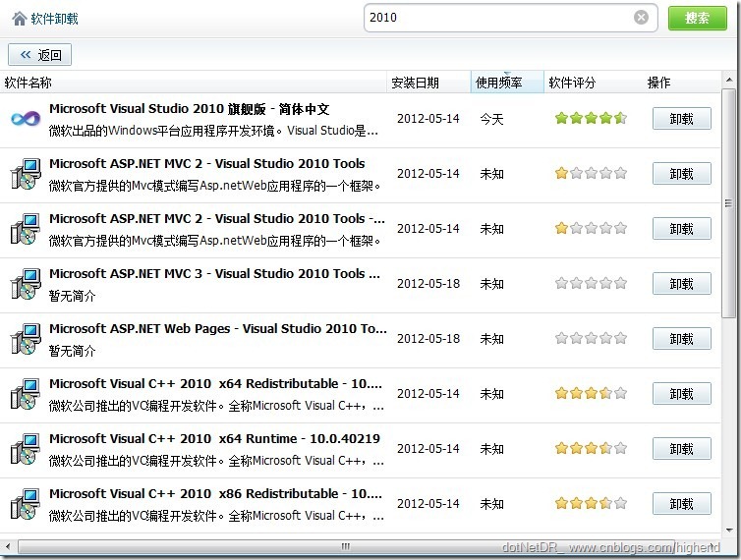741x560 pixels.
Task: Click the star rating for Visual C++ x86 Redistributable
Action: pos(591,503)
